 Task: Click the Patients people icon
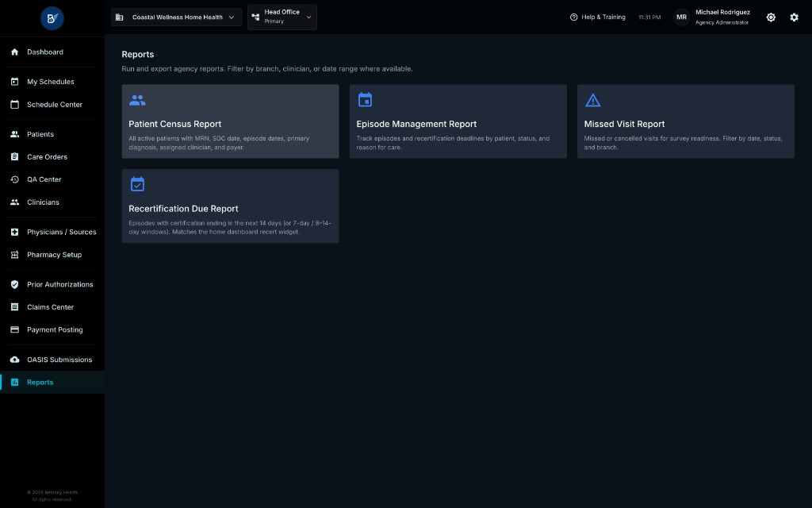pyautogui.click(x=14, y=133)
